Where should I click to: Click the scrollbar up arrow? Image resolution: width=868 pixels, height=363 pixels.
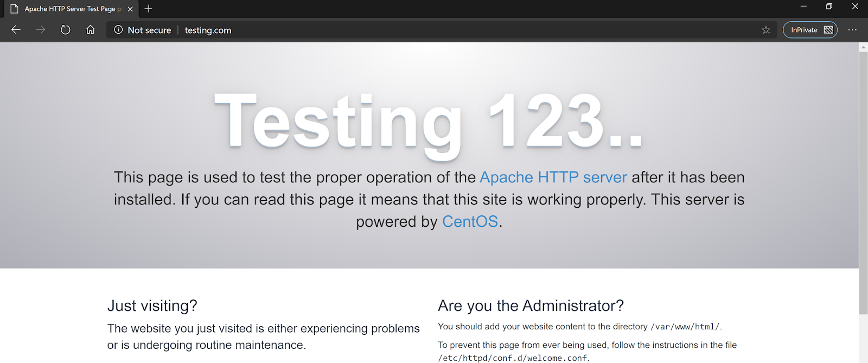[863, 47]
